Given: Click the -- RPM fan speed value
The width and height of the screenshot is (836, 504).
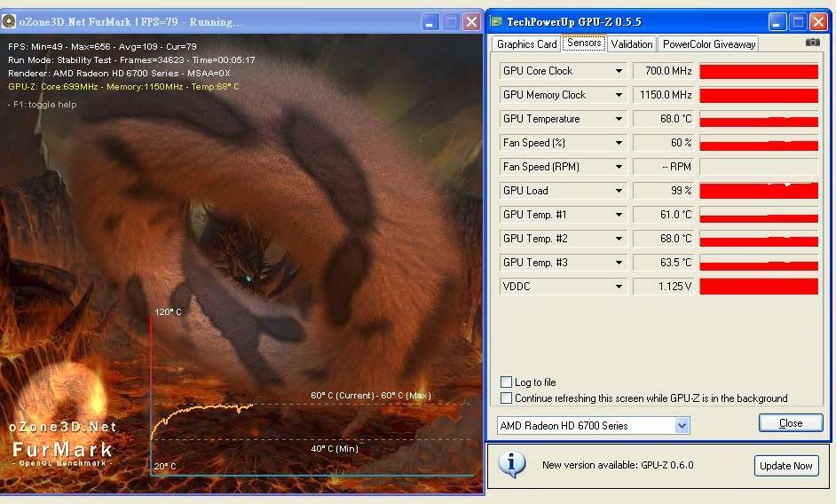Looking at the screenshot, I should tap(664, 167).
